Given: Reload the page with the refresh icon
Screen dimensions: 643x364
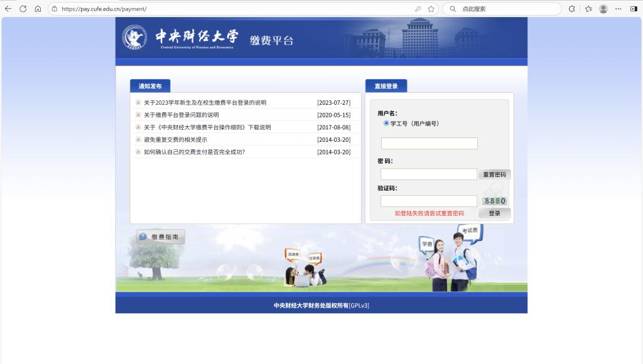Looking at the screenshot, I should coord(23,9).
